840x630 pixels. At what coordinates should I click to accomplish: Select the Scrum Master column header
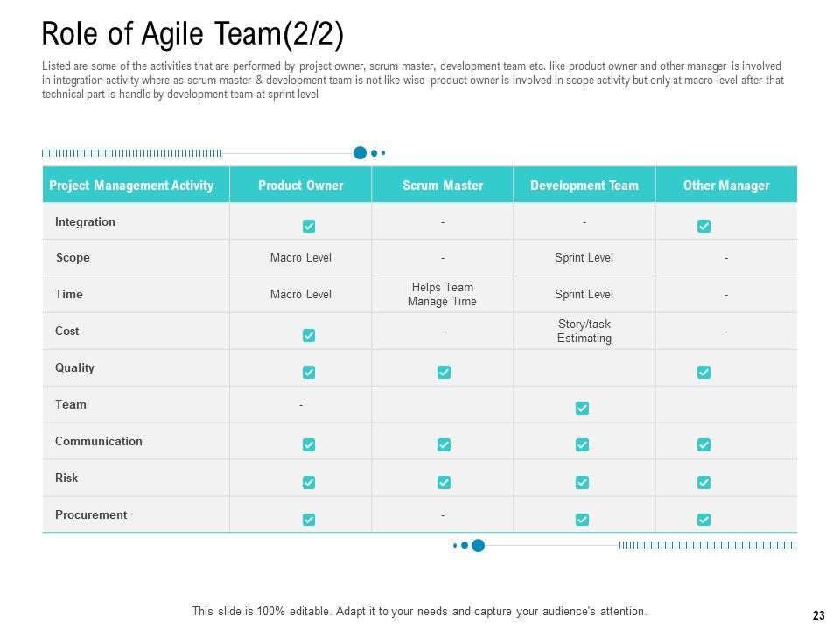tap(443, 185)
